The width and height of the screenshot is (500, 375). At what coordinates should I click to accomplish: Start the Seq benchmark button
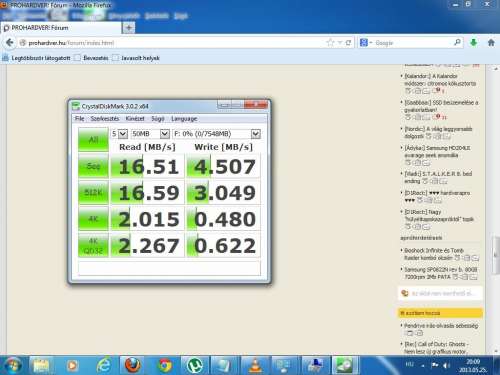click(93, 166)
